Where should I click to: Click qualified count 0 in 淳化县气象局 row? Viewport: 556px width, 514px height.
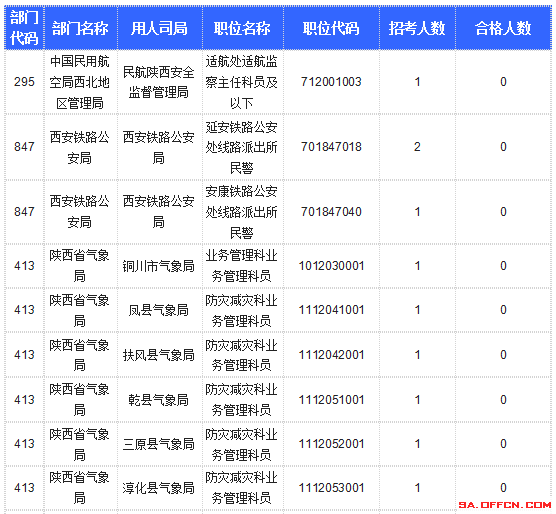[503, 488]
